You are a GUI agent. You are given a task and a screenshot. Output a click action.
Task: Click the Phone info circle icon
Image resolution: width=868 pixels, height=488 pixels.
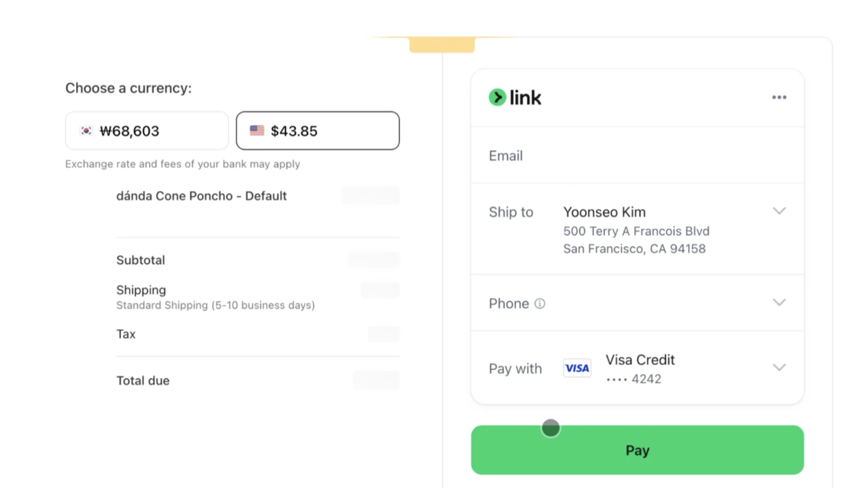(x=540, y=304)
